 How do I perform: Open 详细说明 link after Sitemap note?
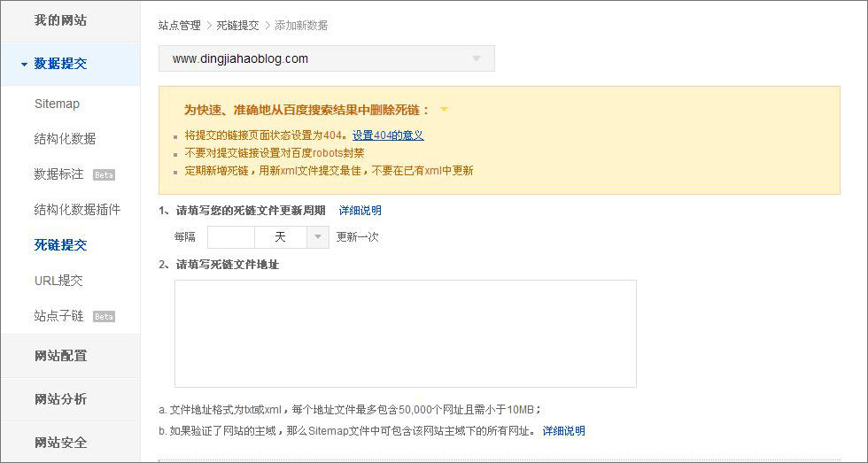563,431
